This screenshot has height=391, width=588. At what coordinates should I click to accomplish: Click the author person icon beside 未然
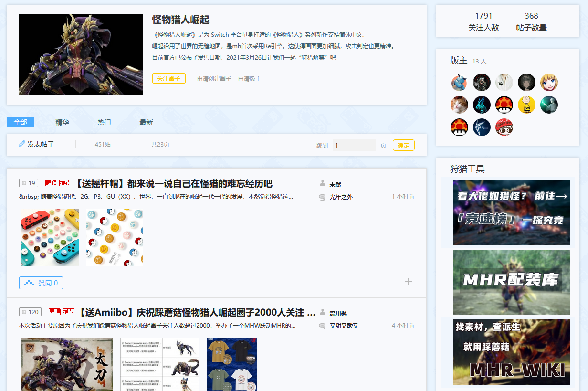pyautogui.click(x=322, y=184)
